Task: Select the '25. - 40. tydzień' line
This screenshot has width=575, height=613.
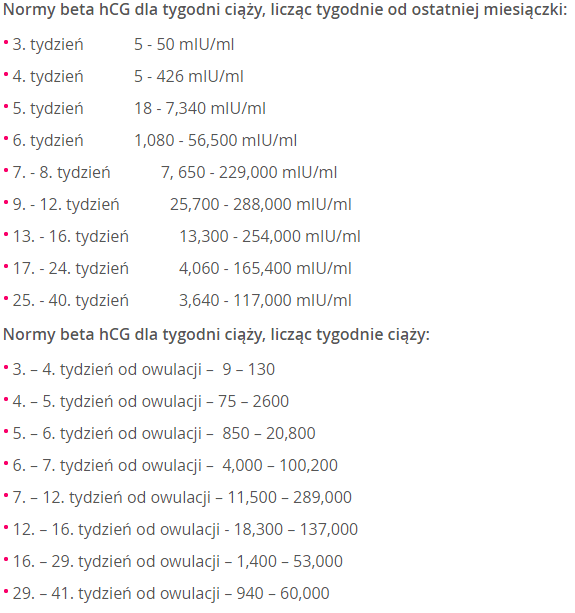Action: pos(177,301)
